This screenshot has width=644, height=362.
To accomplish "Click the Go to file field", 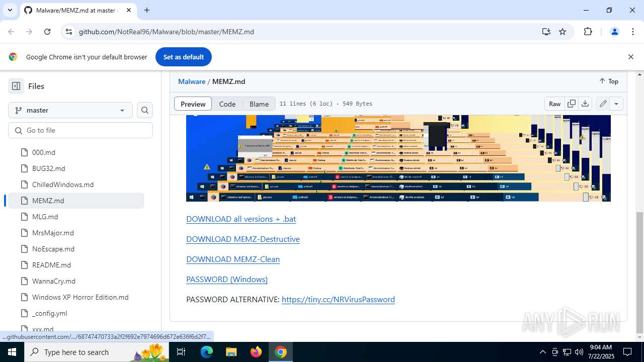I will 80,130.
